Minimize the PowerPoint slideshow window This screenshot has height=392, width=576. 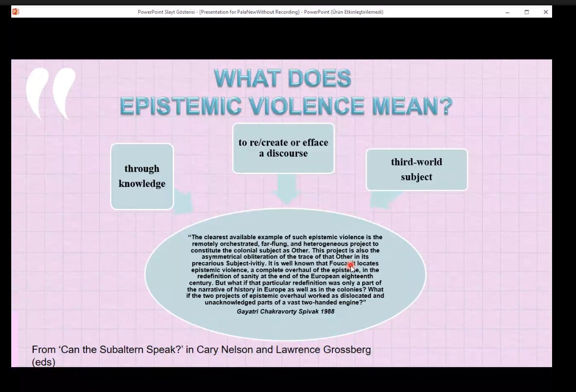(507, 12)
